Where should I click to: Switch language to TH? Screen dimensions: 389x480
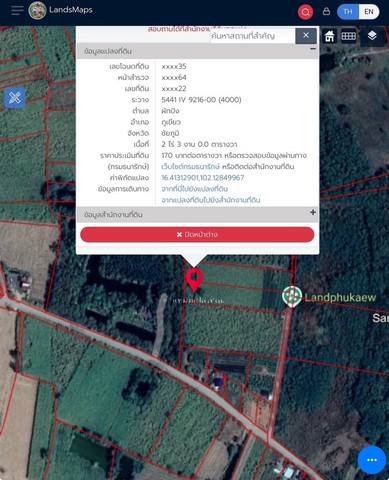click(x=348, y=12)
